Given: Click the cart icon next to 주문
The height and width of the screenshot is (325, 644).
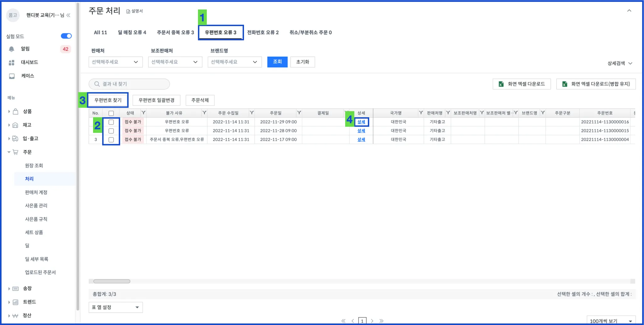Looking at the screenshot, I should tap(15, 152).
